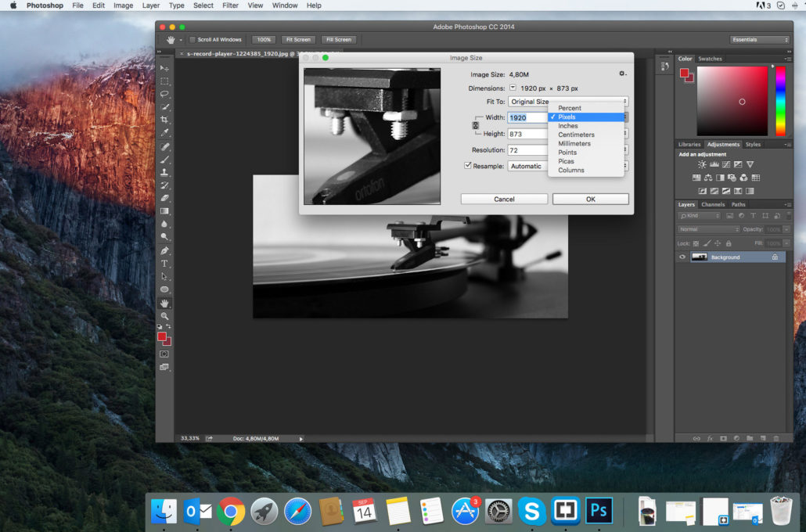Select the Hand tool in the toolbar
The image size is (806, 532).
tap(164, 303)
